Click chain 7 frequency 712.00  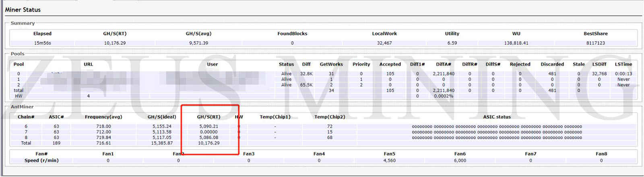(x=103, y=132)
